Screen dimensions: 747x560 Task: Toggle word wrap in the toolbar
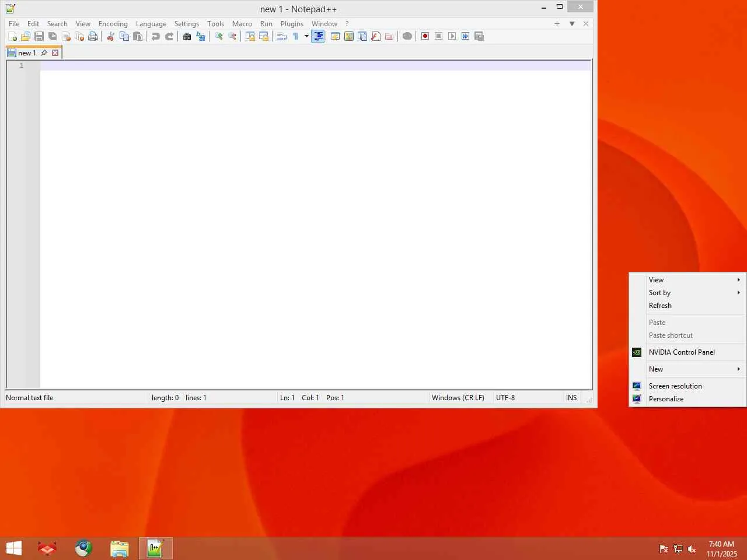click(x=281, y=36)
